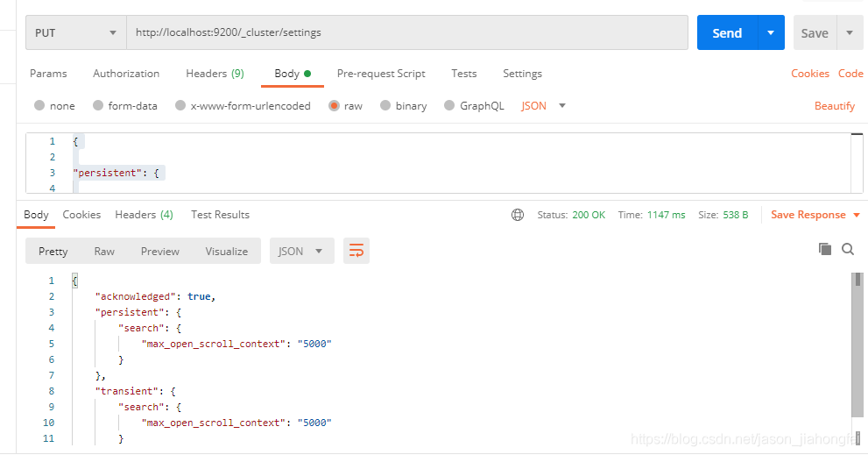
Task: Click the request URL input field
Action: (407, 33)
